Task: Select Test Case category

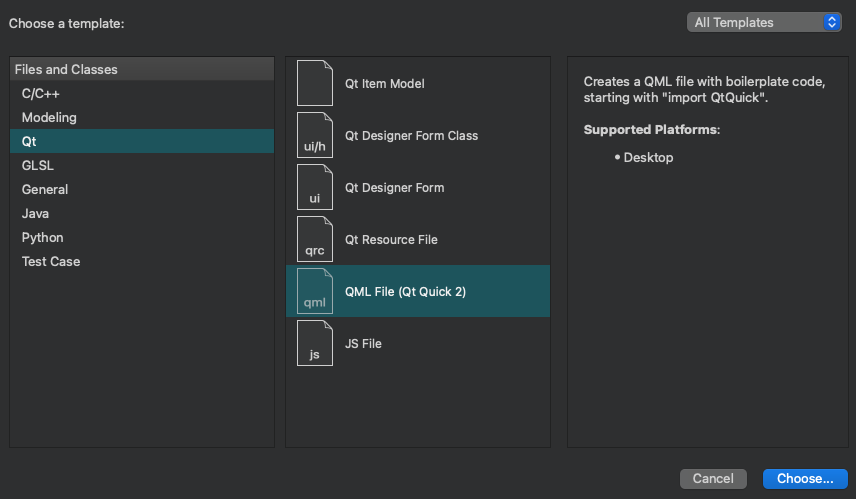Action: coord(142,262)
